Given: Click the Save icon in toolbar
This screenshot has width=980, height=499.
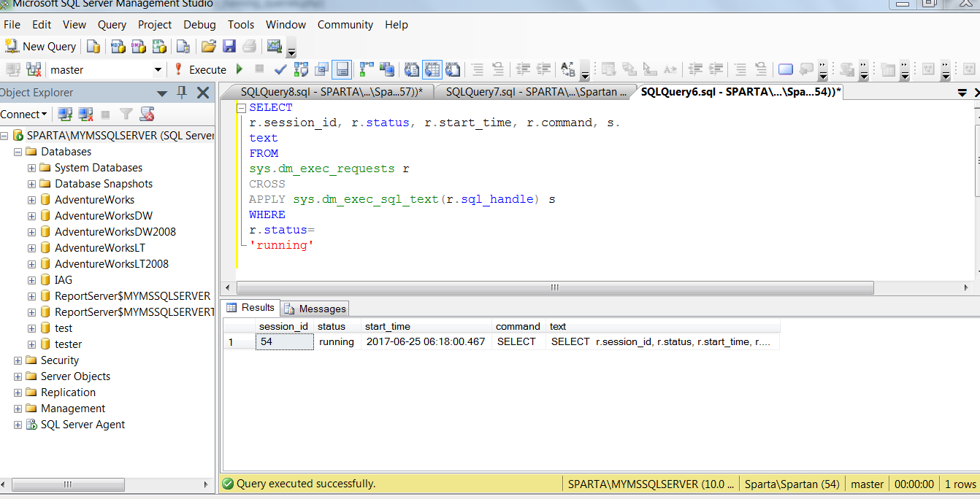Looking at the screenshot, I should coord(229,47).
